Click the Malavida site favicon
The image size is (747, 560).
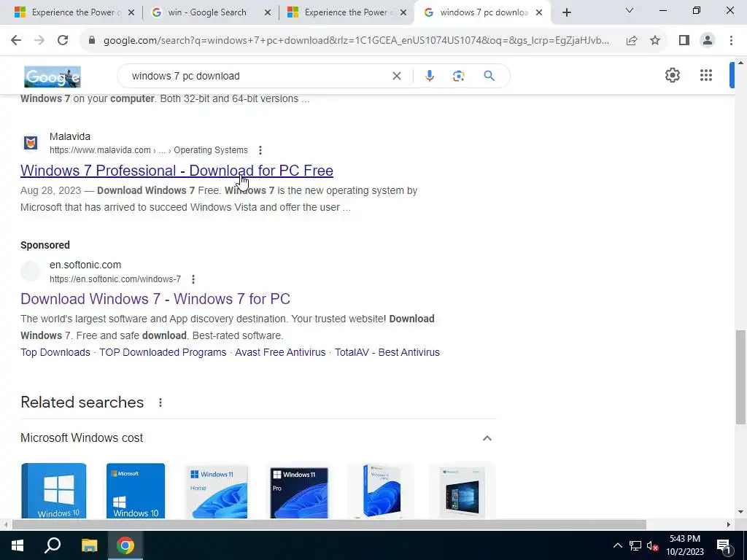(31, 143)
